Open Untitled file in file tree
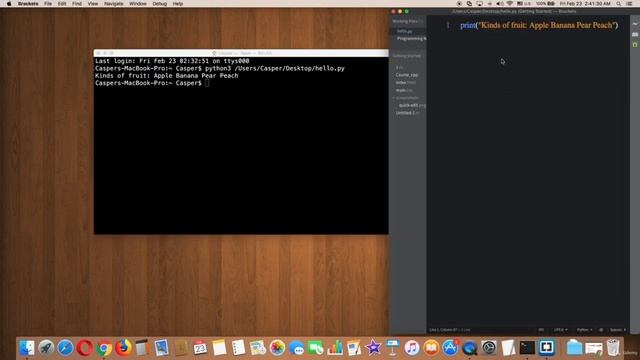640x360 pixels. (x=407, y=113)
